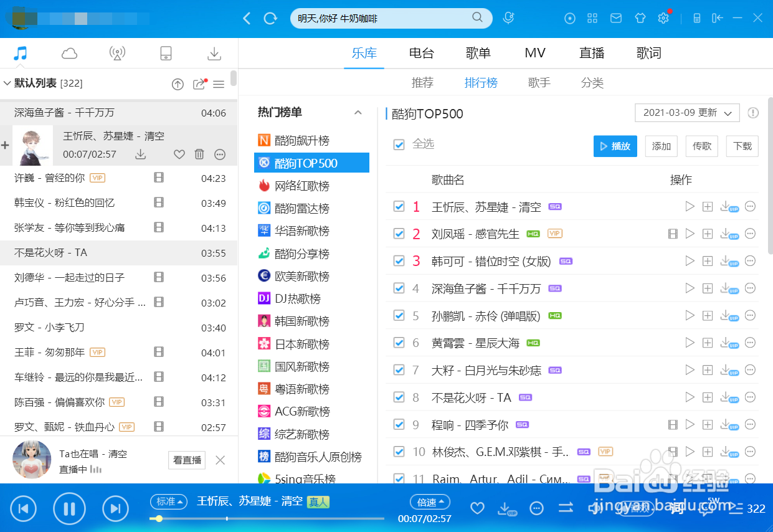Favorite the current playlist song with heart

point(179,154)
